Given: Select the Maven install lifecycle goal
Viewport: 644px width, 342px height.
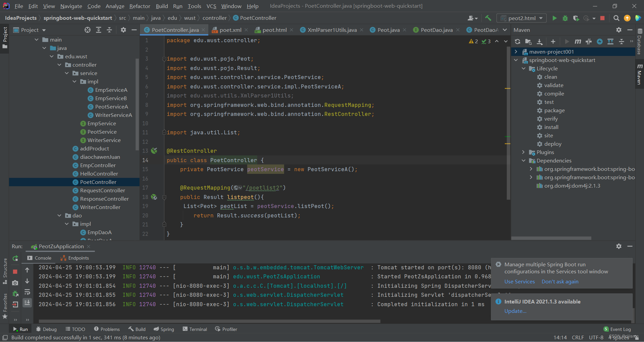Looking at the screenshot, I should pos(551,127).
